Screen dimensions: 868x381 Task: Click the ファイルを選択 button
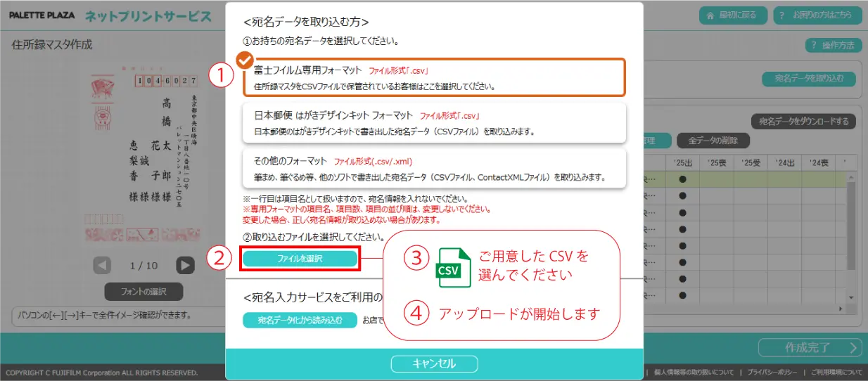tap(300, 259)
